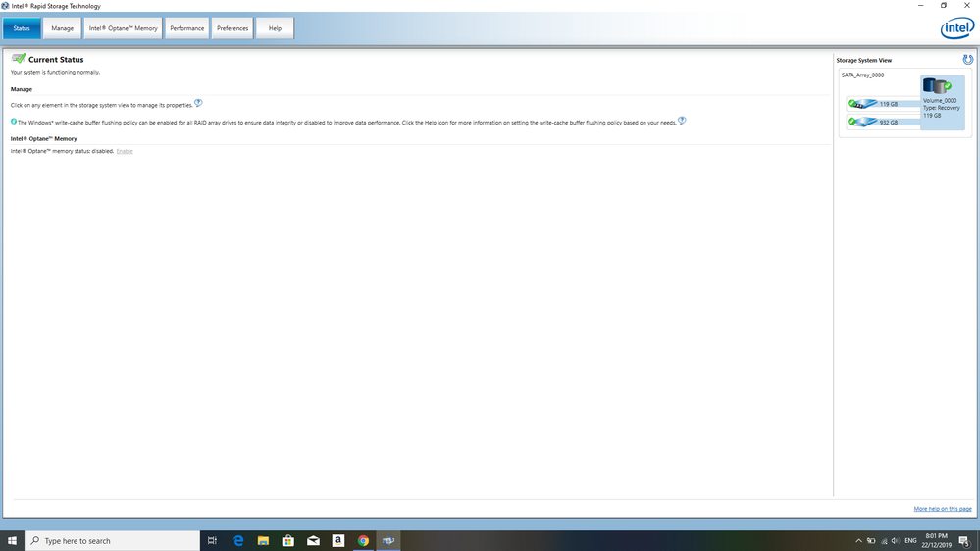This screenshot has height=551, width=980.
Task: Open help icon for write-cache flushing policy
Action: [x=682, y=121]
